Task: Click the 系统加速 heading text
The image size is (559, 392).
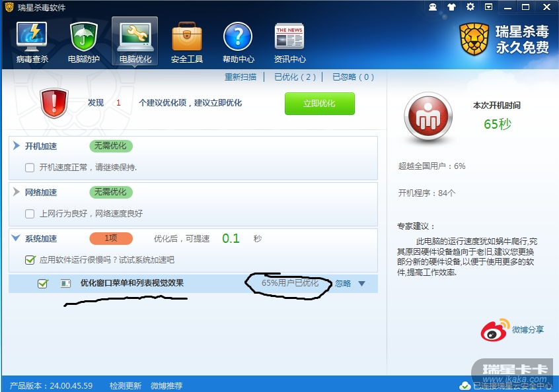Action: click(x=41, y=238)
